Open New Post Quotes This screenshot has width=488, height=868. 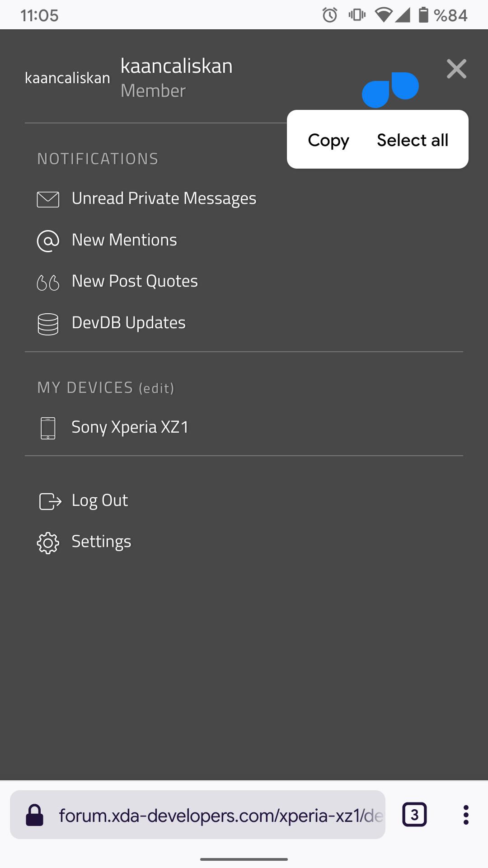point(135,281)
